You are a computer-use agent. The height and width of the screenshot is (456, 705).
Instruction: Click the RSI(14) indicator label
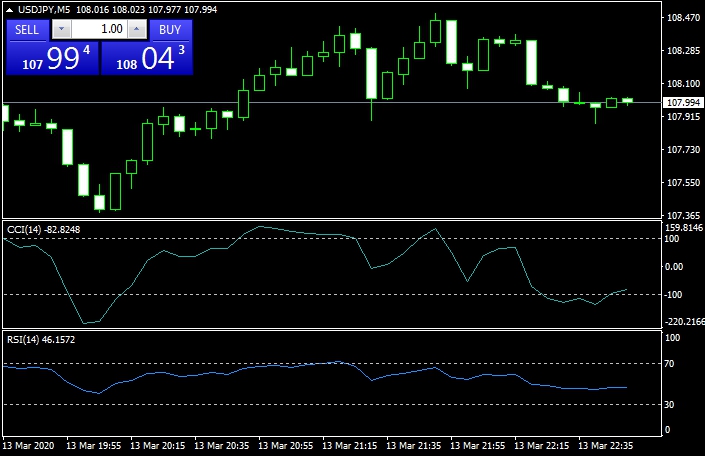(x=41, y=339)
